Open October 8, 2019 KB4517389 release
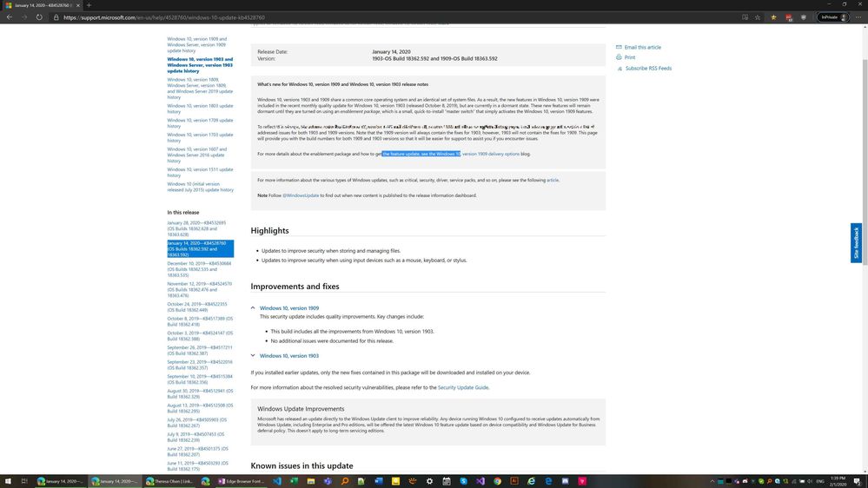This screenshot has height=488, width=868. pyautogui.click(x=200, y=321)
